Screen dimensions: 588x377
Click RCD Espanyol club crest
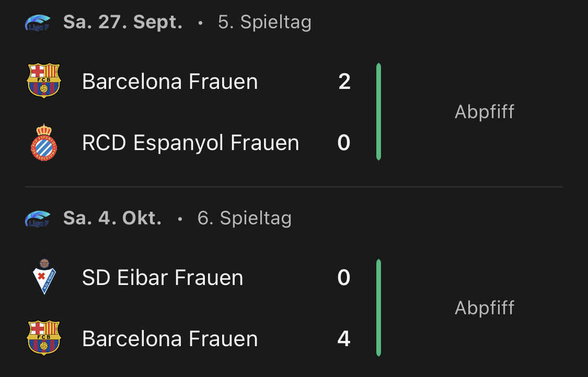pos(44,142)
